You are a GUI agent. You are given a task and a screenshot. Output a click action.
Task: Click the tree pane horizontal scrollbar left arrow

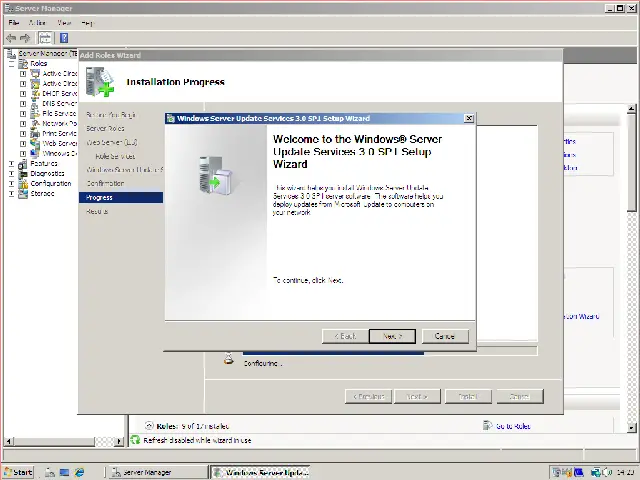[9, 441]
